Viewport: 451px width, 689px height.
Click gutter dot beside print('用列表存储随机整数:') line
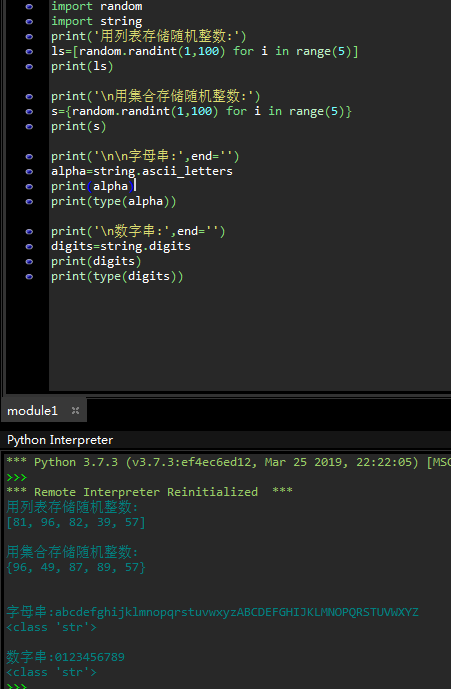coord(29,36)
